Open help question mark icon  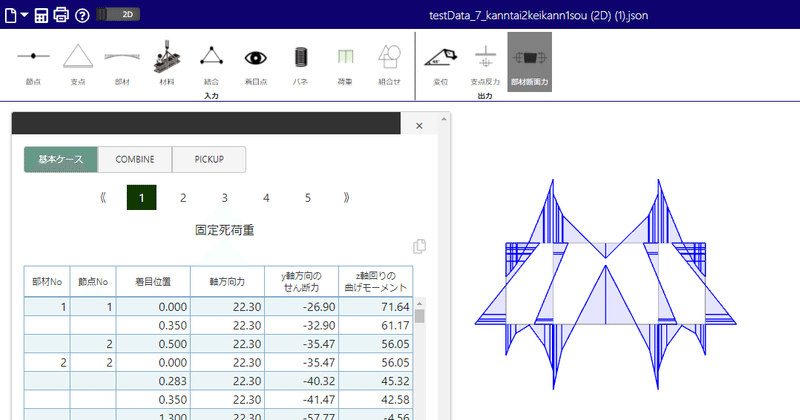(x=82, y=15)
